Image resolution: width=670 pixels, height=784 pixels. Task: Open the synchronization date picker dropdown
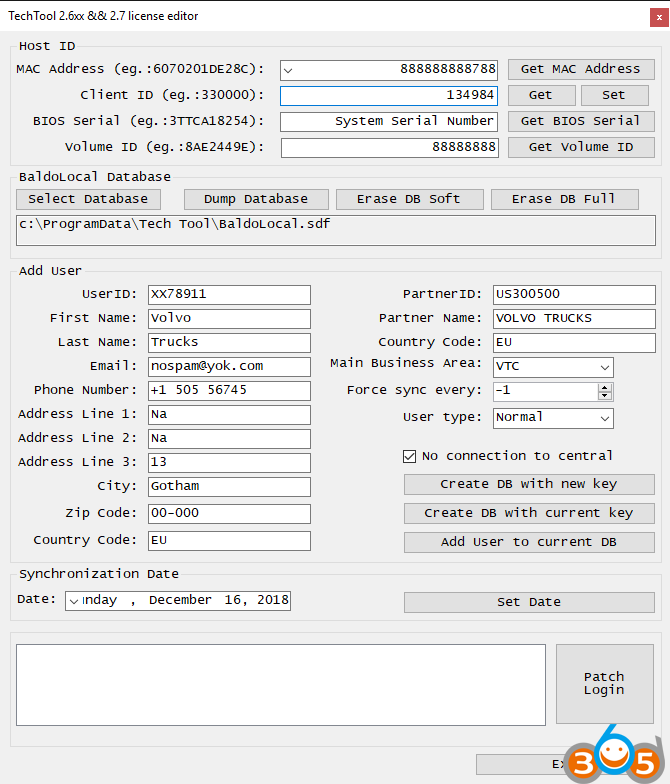pos(74,601)
